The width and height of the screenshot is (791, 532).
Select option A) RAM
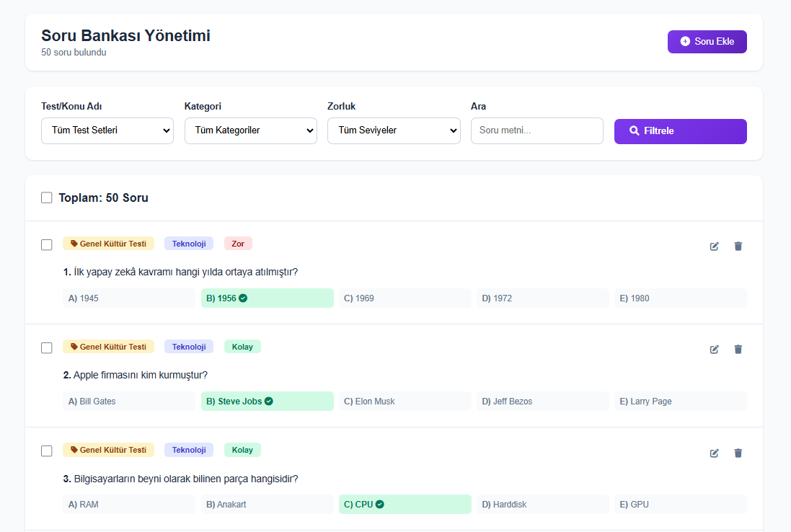pyautogui.click(x=129, y=505)
